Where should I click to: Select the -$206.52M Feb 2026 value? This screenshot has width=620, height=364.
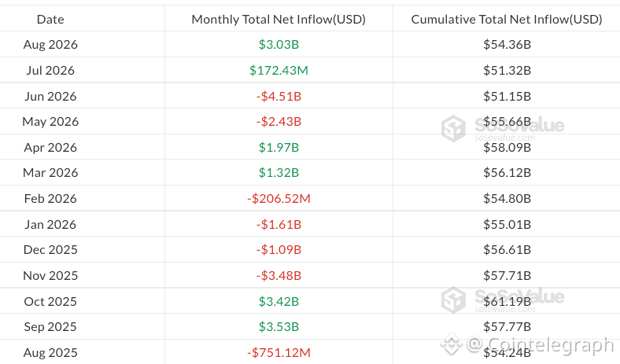coord(279,198)
